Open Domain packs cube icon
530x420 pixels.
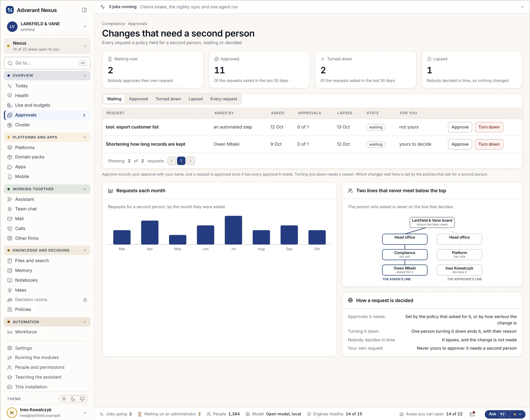10,157
